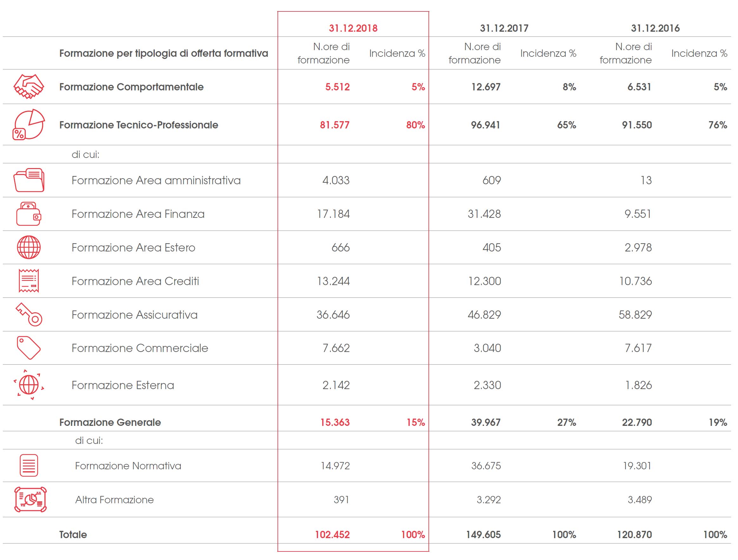
Task: Click the receipt icon for Area Crediti
Action: 29,281
